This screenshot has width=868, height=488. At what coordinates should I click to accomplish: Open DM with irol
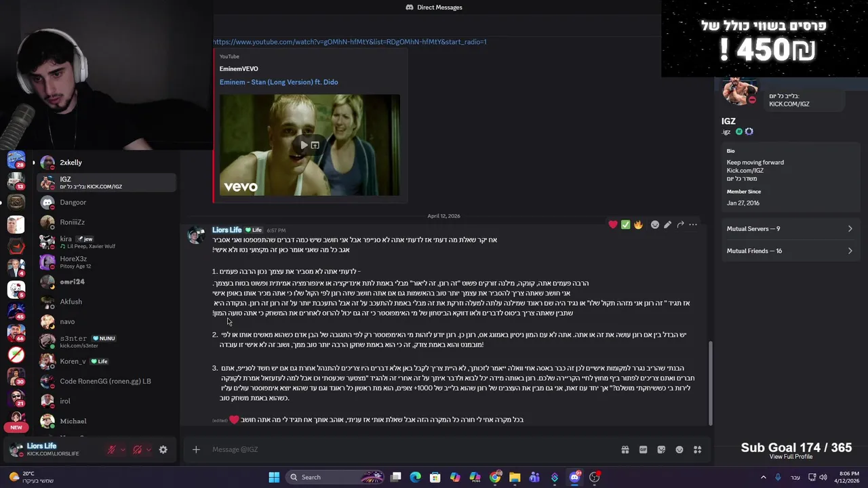coord(106,401)
